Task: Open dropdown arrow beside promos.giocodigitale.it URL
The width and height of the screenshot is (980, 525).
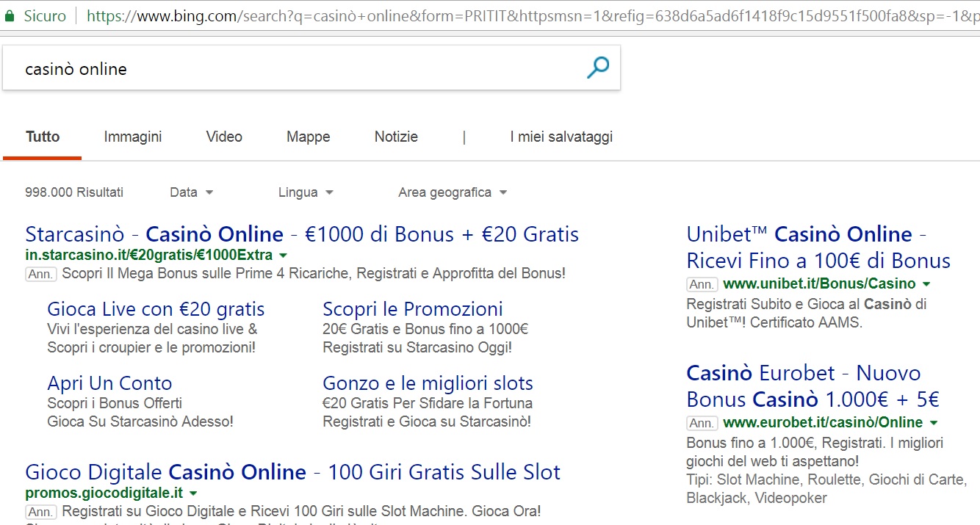Action: click(x=192, y=493)
